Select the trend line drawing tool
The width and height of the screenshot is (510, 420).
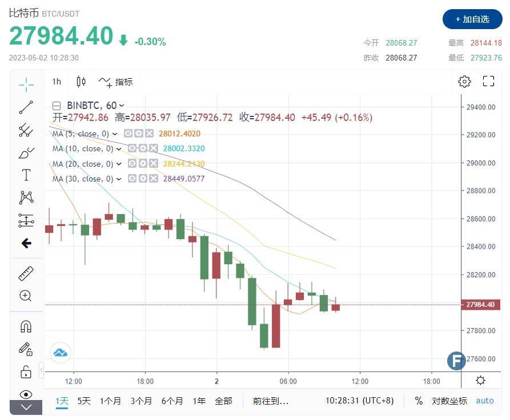[x=26, y=107]
